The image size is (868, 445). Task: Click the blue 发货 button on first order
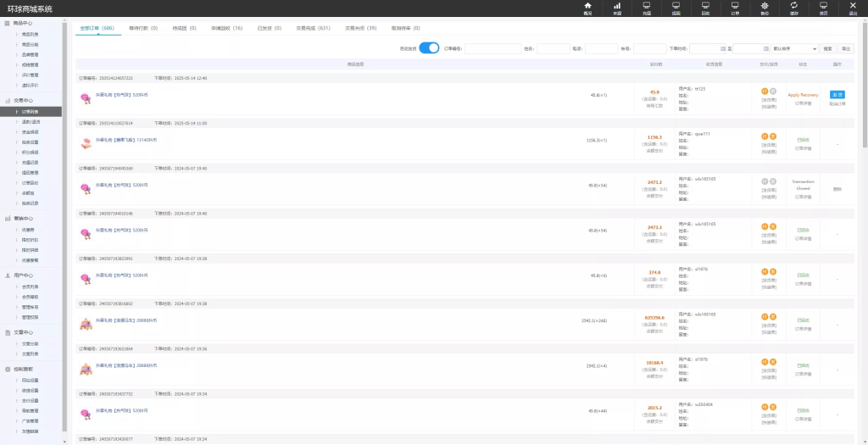coord(837,95)
